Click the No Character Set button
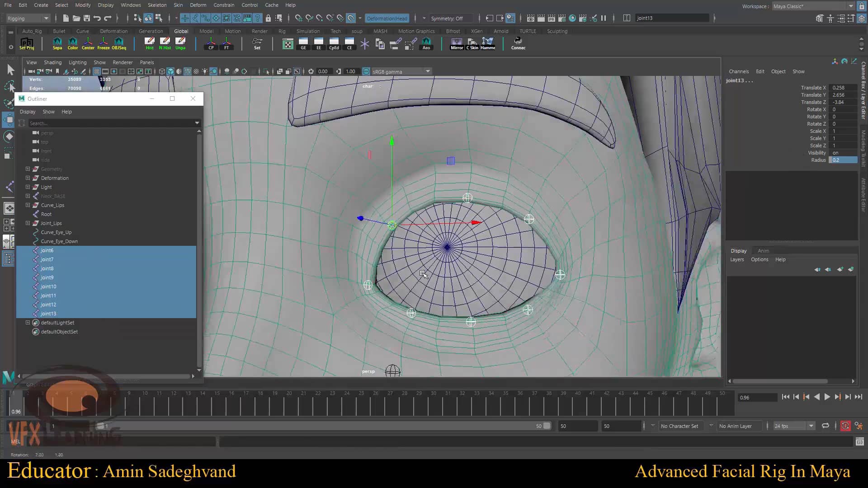 [x=680, y=426]
